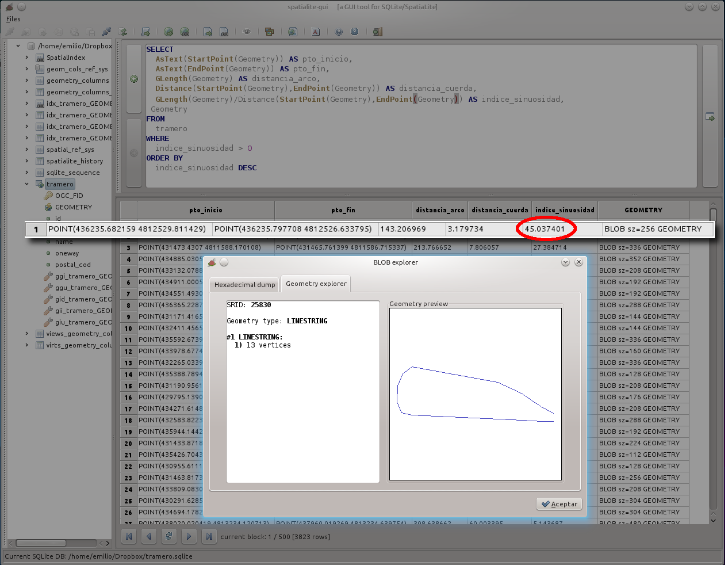Viewport: 728px width, 565px height.
Task: Expand the sqlite_sequence tree node
Action: [27, 173]
